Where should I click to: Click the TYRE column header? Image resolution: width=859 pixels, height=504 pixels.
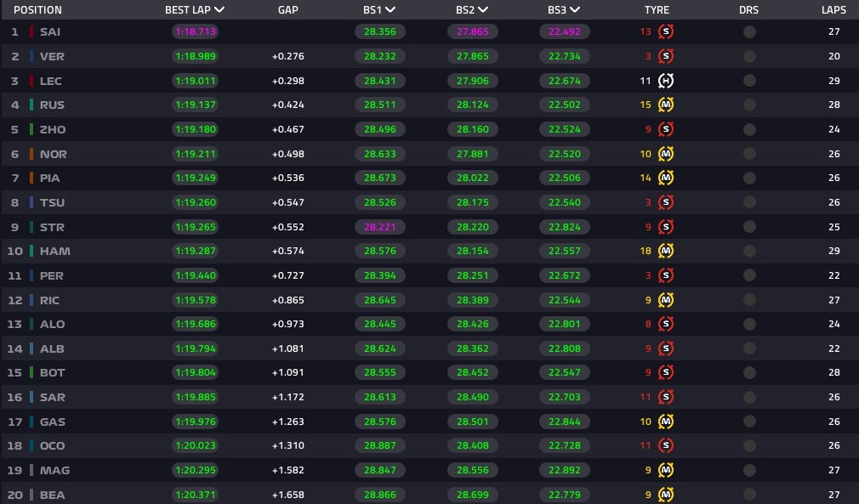(x=657, y=10)
